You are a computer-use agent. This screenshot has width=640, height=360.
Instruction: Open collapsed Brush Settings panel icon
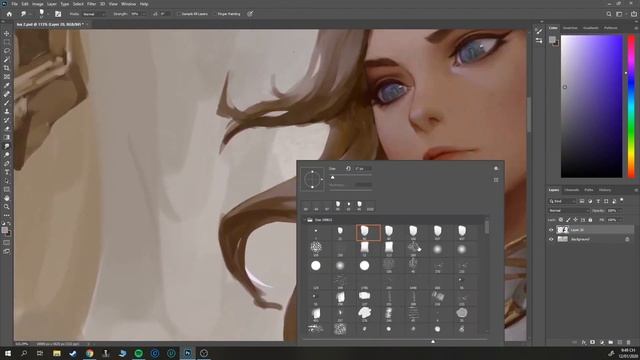point(539,31)
